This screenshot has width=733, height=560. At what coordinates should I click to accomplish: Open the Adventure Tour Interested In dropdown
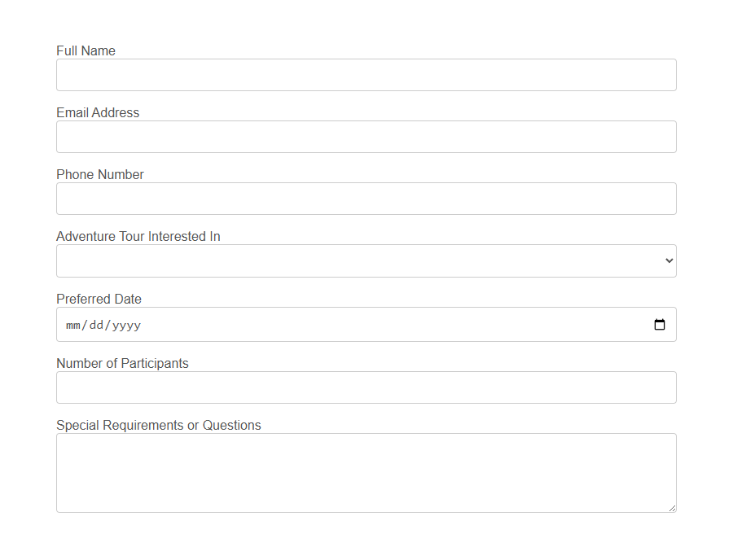click(366, 260)
